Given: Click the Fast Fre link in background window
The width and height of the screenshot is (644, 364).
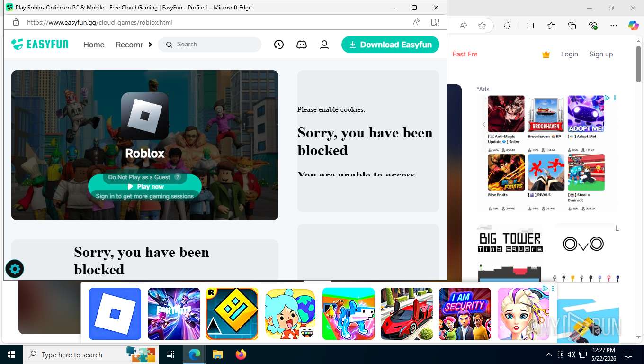Looking at the screenshot, I should (465, 54).
